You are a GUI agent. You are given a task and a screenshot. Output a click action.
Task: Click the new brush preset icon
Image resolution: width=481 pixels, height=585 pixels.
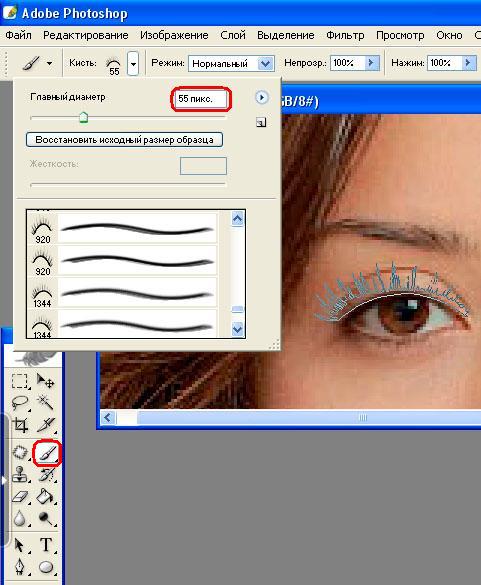click(261, 122)
